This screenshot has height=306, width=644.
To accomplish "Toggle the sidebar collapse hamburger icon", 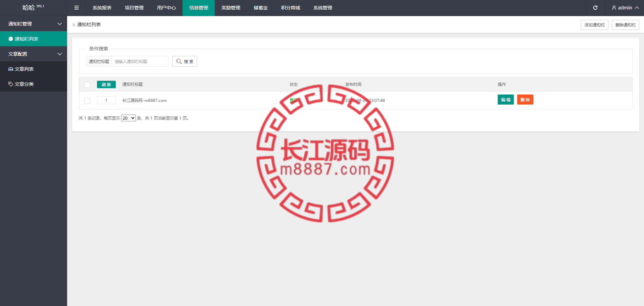I will point(77,8).
